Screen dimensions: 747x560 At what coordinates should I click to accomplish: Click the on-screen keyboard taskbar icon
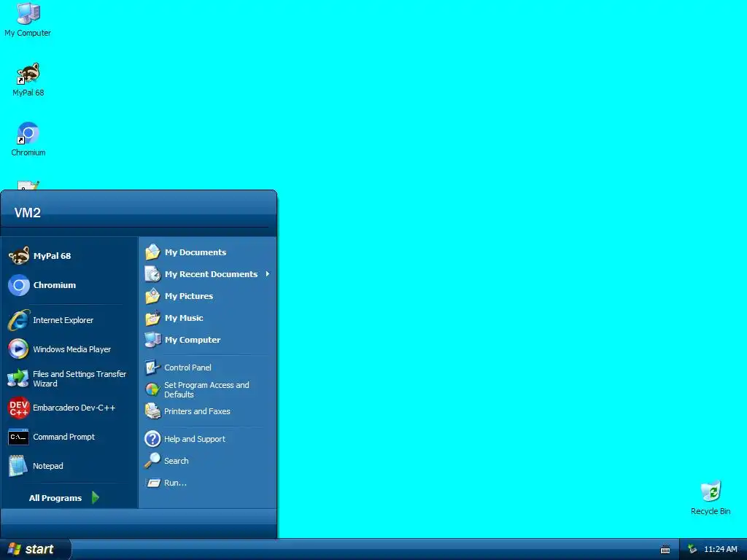coord(665,550)
